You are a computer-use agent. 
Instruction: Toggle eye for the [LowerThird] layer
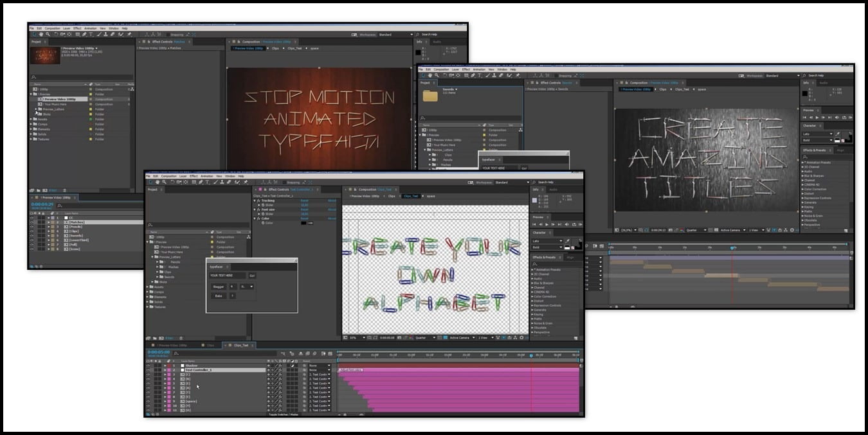pos(32,240)
